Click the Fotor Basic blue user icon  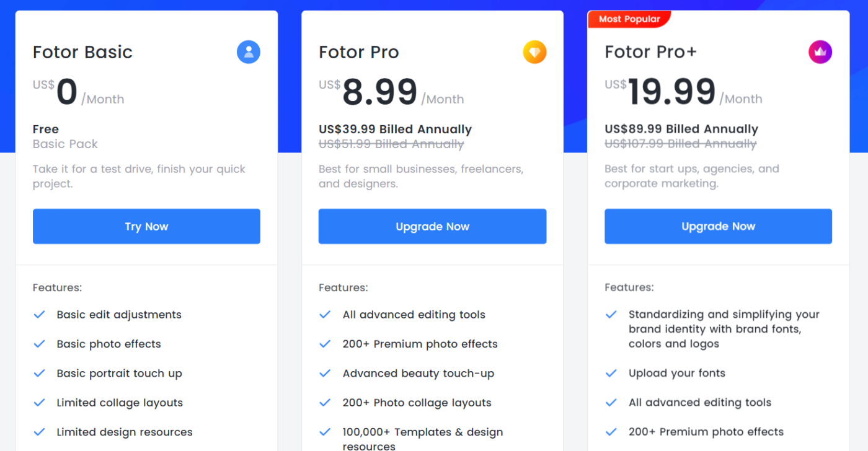tap(249, 52)
